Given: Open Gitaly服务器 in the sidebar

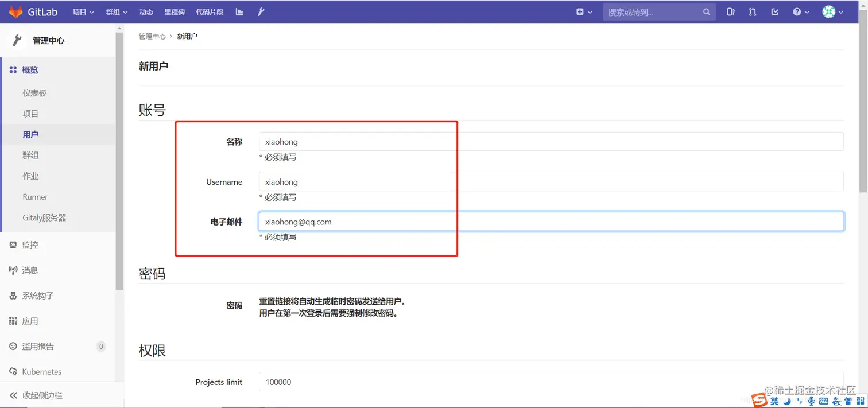Looking at the screenshot, I should coord(44,217).
